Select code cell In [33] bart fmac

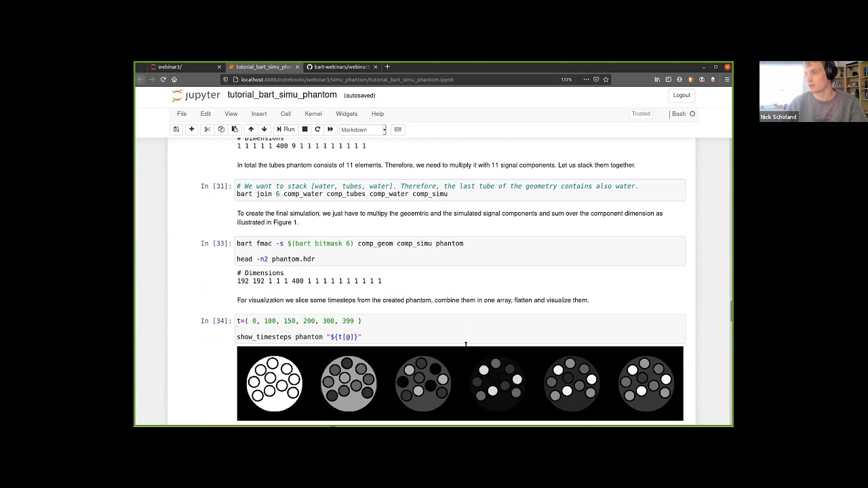click(x=460, y=251)
